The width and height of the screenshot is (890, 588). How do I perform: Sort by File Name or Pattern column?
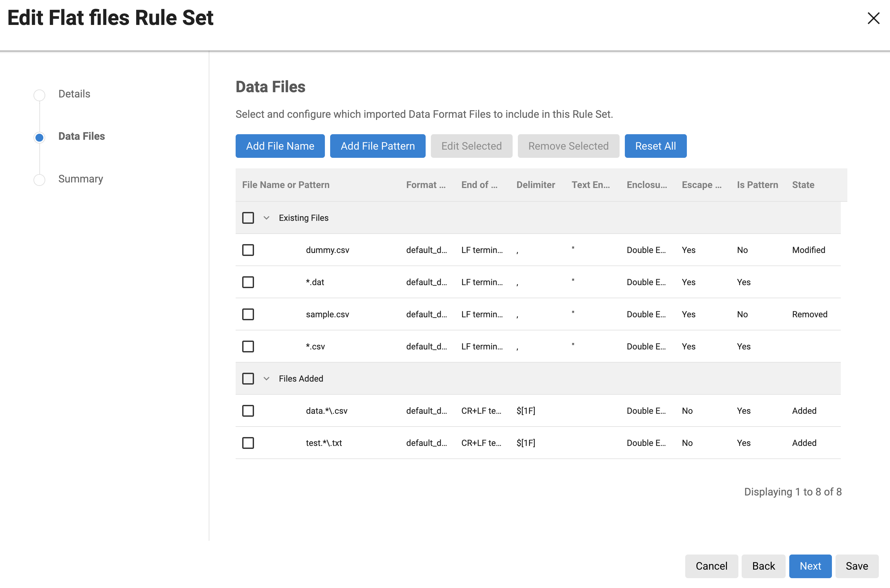point(286,185)
